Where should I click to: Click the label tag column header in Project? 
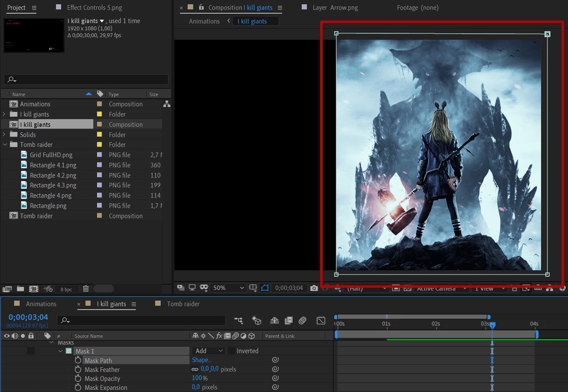coord(100,94)
